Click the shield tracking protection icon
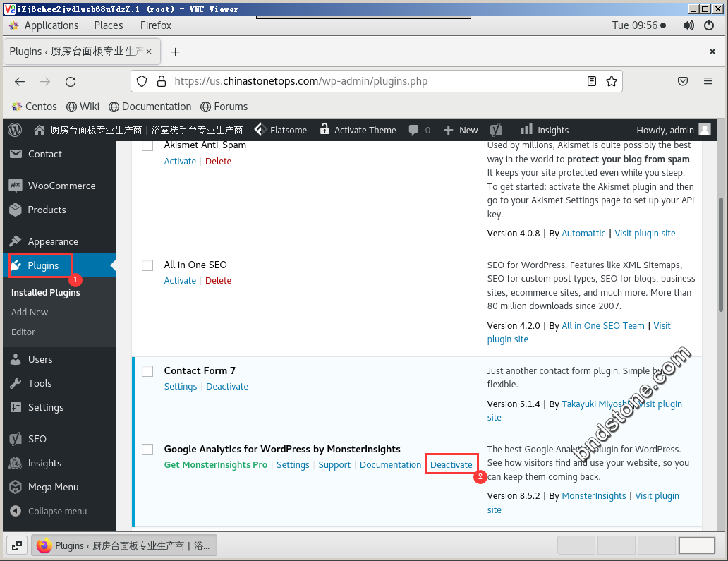The height and width of the screenshot is (561, 728). coord(142,81)
